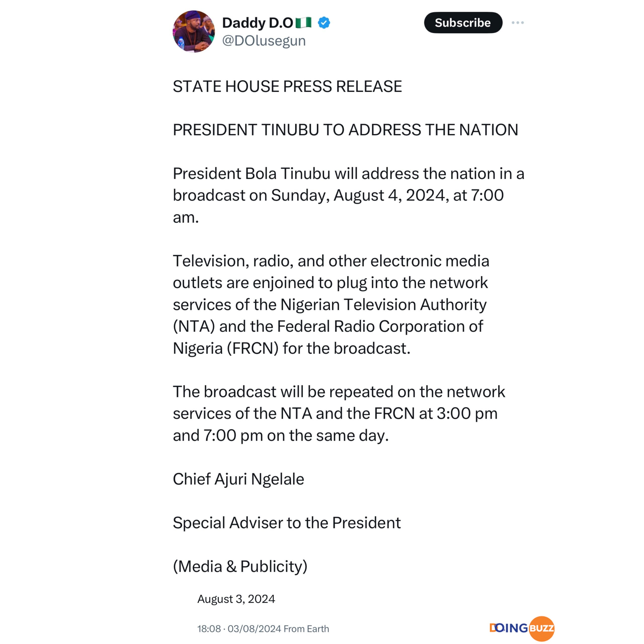Visit the @DOlusegun handle
The height and width of the screenshot is (644, 644).
pos(264,41)
